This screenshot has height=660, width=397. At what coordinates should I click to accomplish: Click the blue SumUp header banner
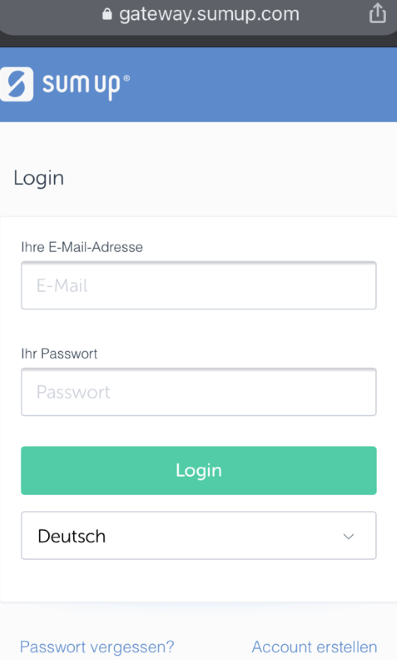click(x=261, y=85)
